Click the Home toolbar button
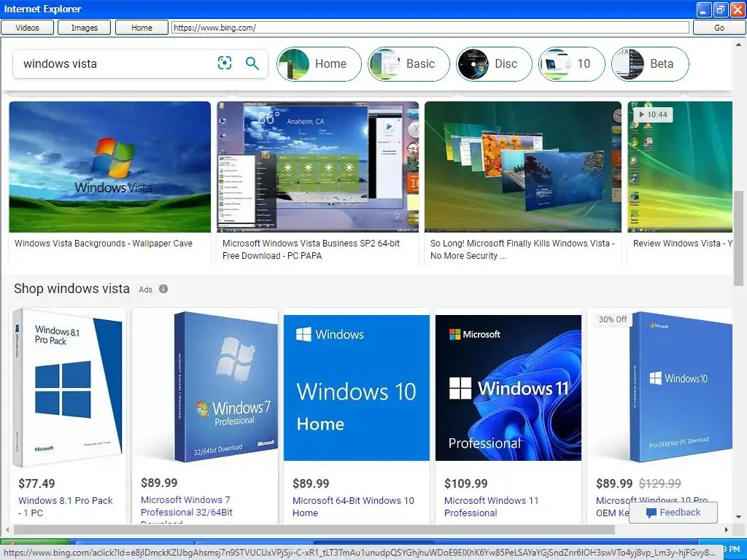The width and height of the screenshot is (747, 560). point(142,28)
